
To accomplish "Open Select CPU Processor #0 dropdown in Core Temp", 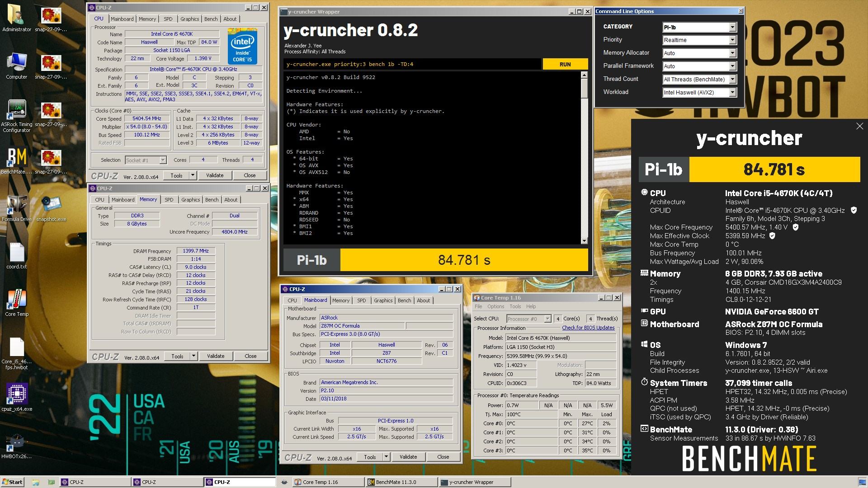I will pyautogui.click(x=528, y=319).
